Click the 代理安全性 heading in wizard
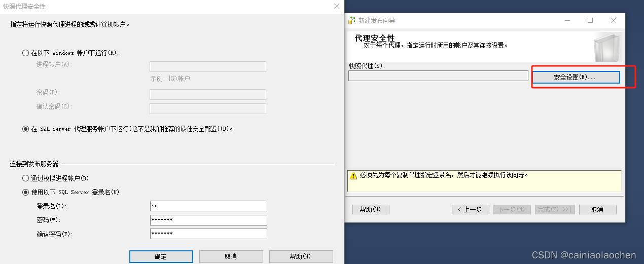 375,38
